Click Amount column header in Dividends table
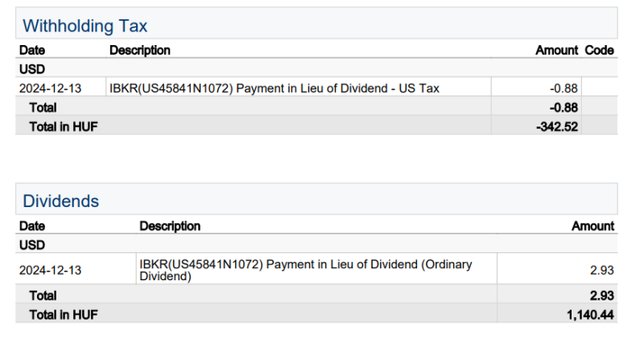 (x=592, y=226)
